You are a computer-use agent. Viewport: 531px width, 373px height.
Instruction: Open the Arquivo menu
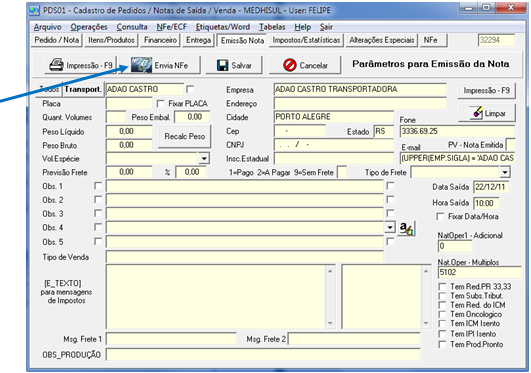point(47,27)
